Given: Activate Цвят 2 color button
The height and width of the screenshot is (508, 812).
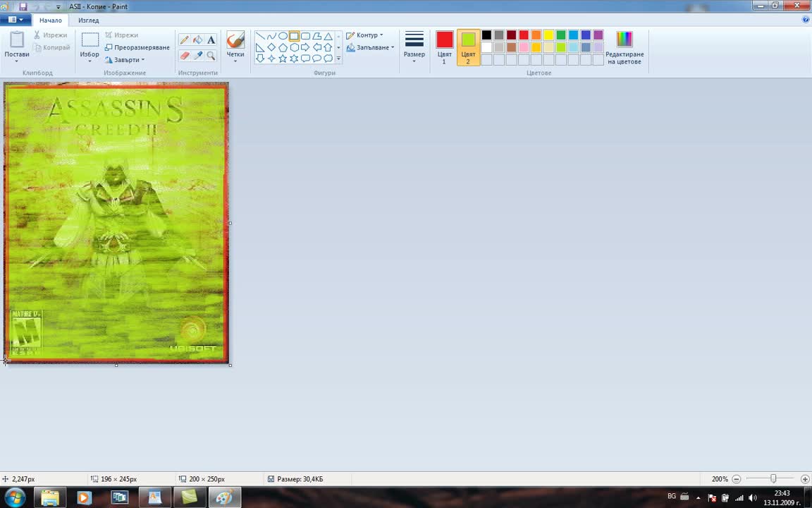Looking at the screenshot, I should (x=468, y=47).
